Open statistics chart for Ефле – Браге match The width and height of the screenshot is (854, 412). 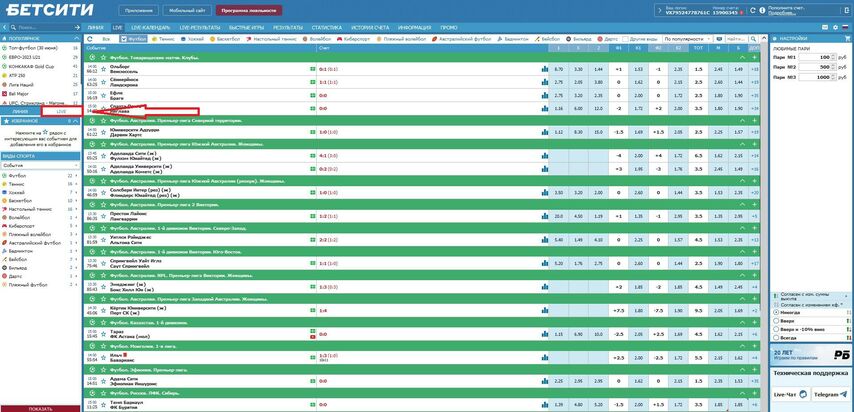tap(545, 95)
